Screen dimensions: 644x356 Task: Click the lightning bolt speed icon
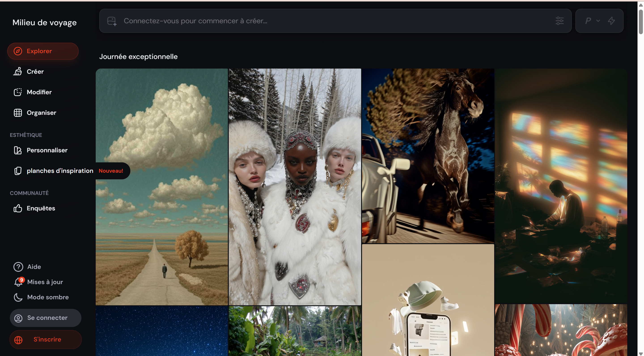click(611, 21)
